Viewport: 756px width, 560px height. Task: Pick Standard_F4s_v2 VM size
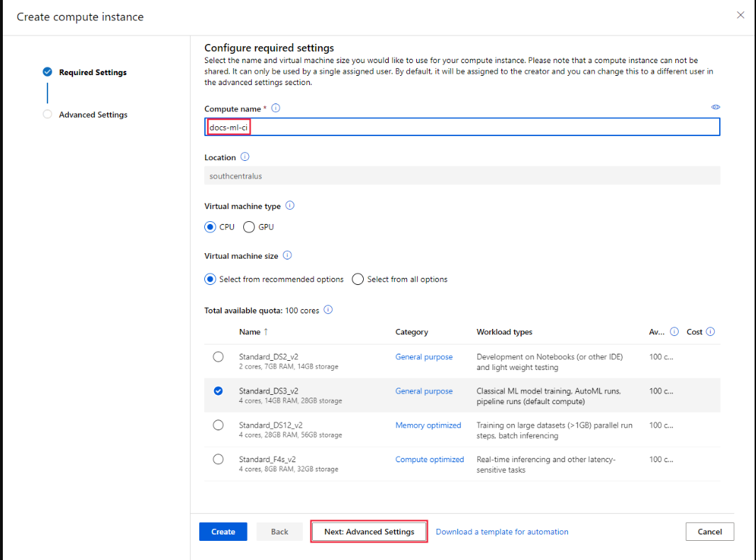tap(218, 459)
